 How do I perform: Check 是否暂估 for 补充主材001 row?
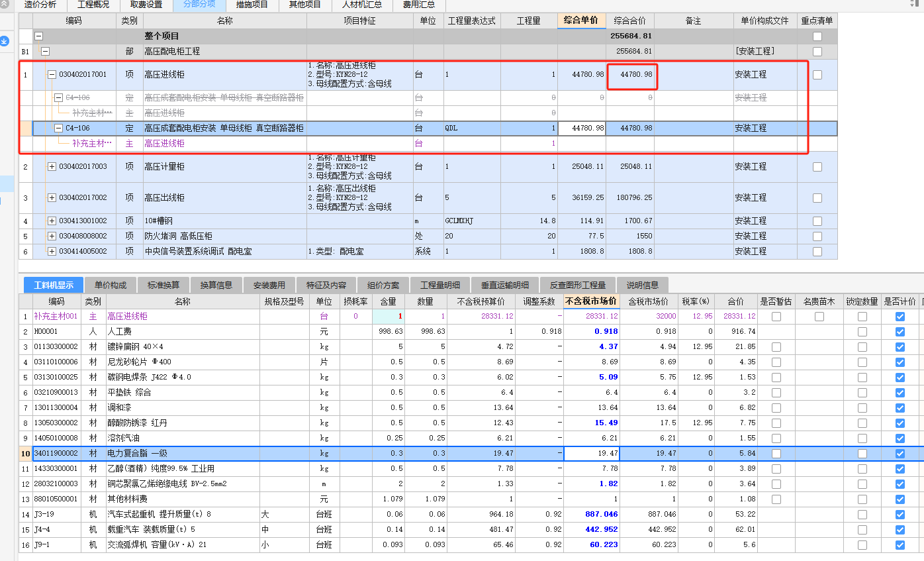[776, 317]
